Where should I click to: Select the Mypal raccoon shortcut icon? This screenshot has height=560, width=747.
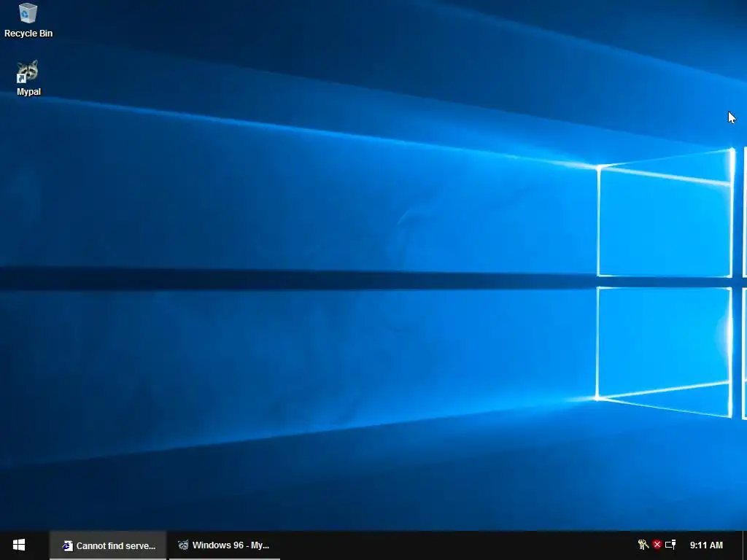coord(28,71)
